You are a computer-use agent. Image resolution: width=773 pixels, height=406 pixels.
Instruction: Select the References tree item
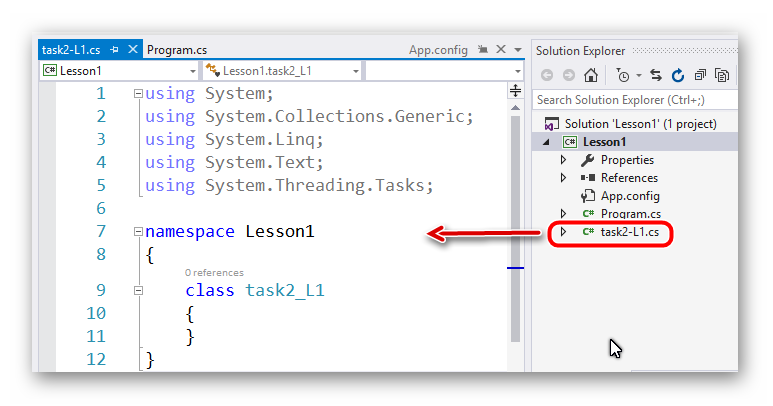click(629, 178)
